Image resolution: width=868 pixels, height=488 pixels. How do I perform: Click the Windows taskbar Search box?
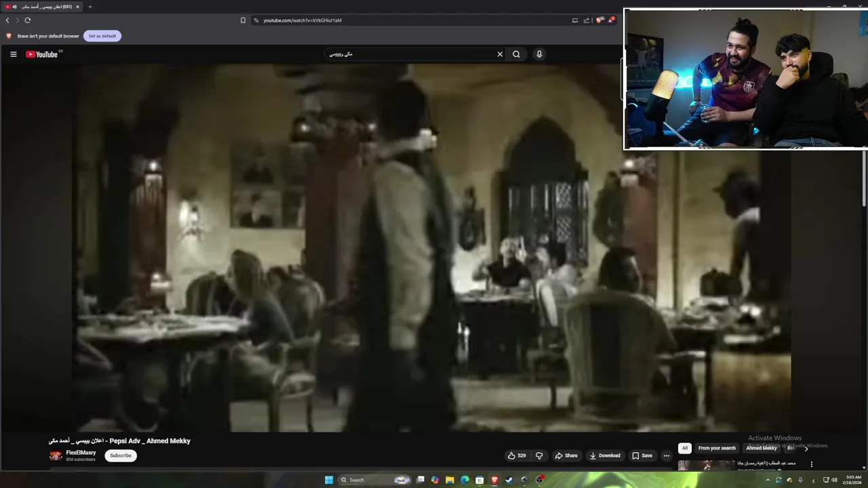(375, 480)
